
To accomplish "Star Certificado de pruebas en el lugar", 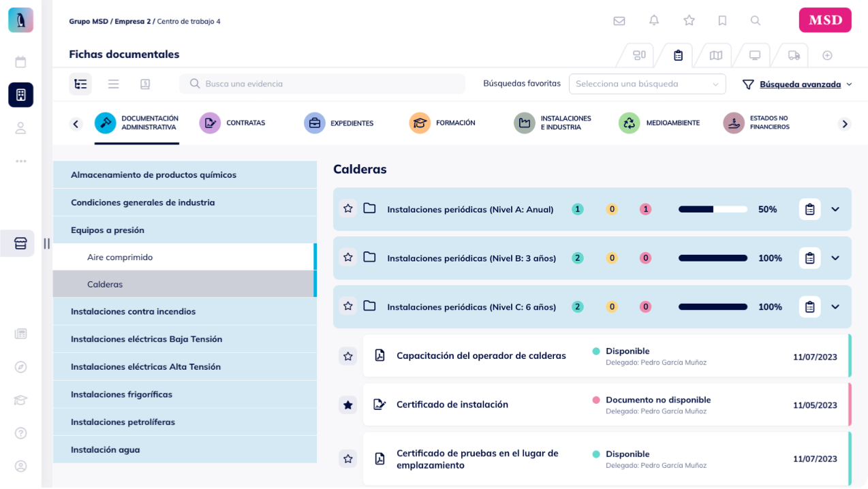I will pyautogui.click(x=348, y=459).
